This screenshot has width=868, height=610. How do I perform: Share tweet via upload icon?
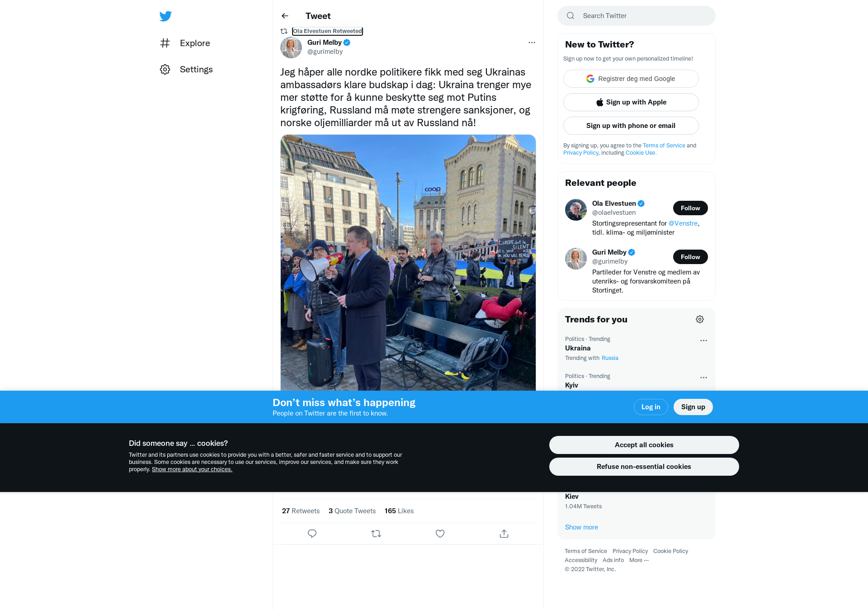tap(504, 534)
